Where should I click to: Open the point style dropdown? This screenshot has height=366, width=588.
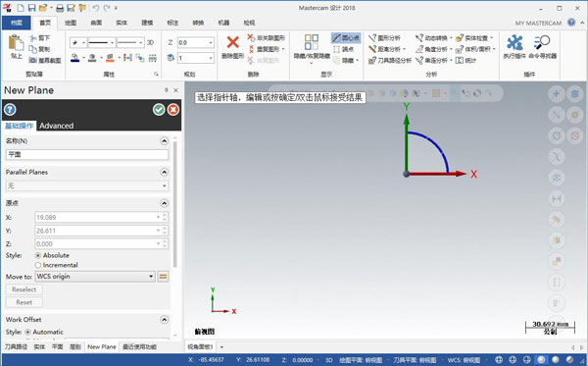[x=83, y=42]
